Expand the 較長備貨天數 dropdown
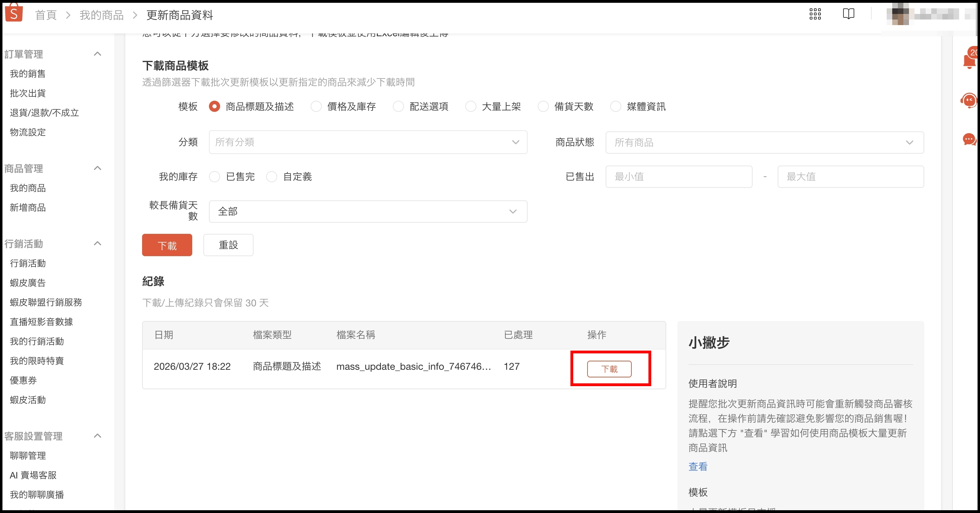The height and width of the screenshot is (513, 980). (x=367, y=212)
